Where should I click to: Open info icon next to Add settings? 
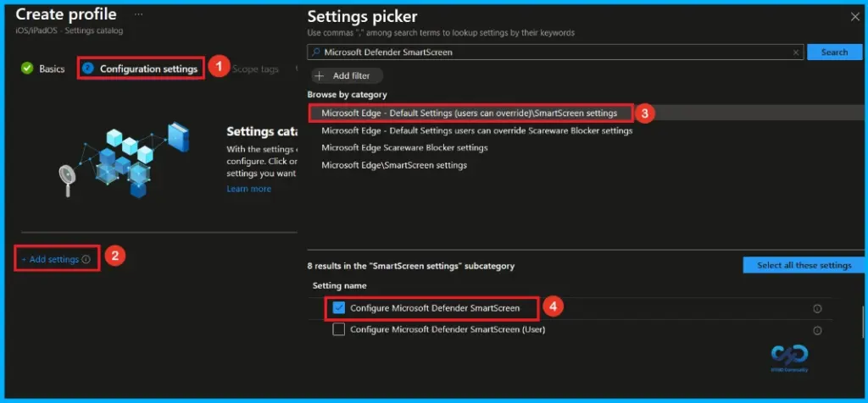pos(86,259)
